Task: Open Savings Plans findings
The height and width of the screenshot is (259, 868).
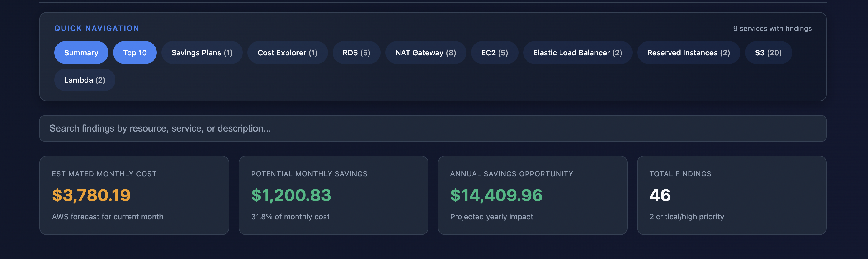Action: 202,53
